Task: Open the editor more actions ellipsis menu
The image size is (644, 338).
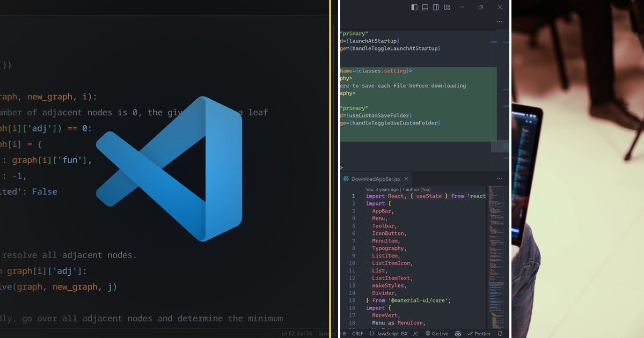Action: point(500,178)
